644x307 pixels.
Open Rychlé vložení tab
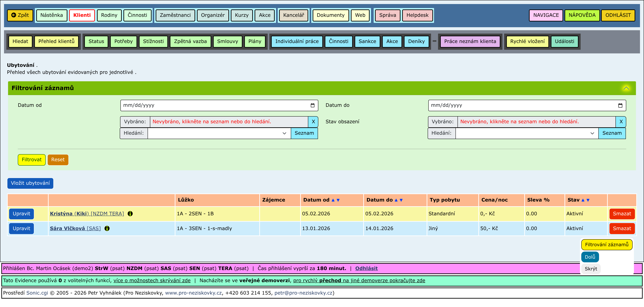tap(527, 42)
